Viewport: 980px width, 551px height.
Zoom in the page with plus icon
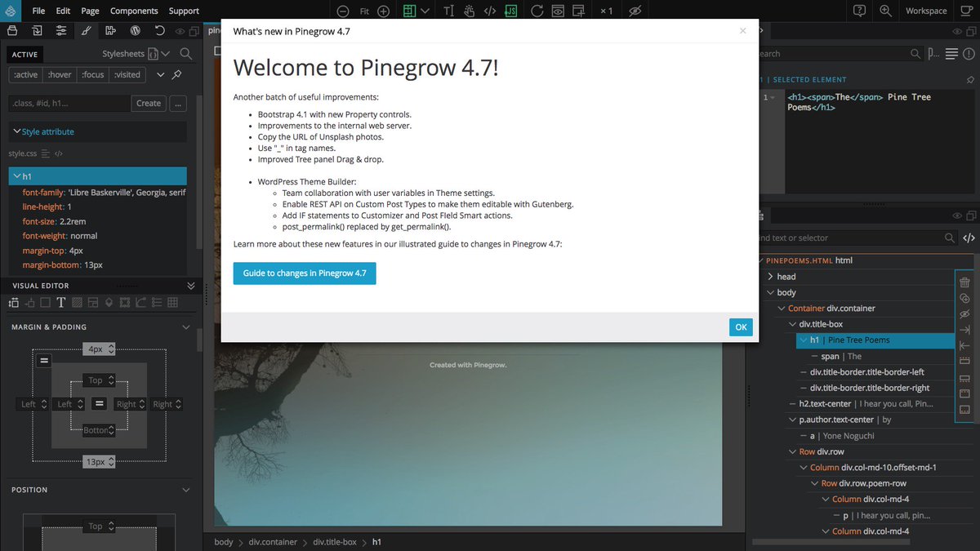(x=383, y=11)
